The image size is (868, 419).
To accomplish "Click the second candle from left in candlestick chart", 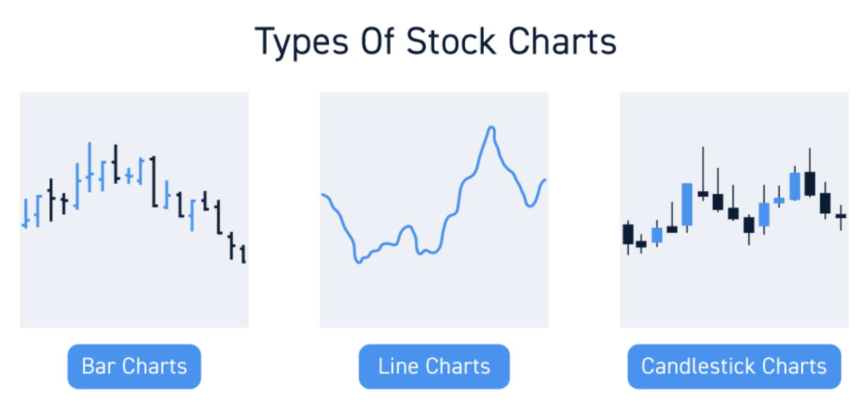I will pyautogui.click(x=641, y=244).
